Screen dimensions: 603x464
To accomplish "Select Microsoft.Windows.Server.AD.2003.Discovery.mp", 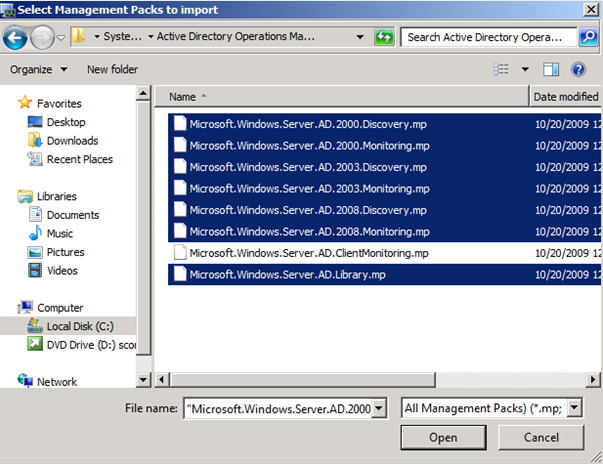I will click(x=384, y=167).
